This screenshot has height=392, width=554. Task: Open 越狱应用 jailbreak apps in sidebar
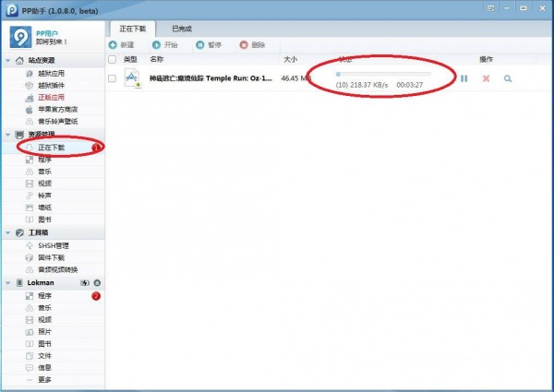[x=51, y=74]
